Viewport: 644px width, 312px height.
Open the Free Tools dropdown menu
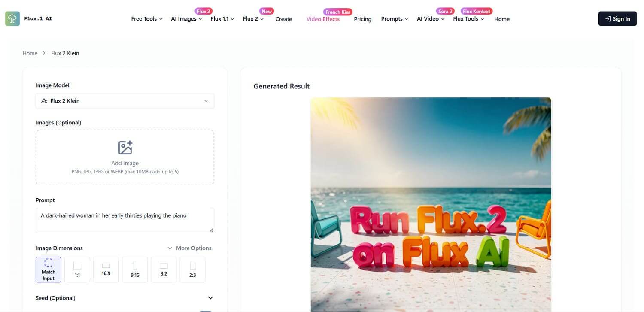pos(146,19)
